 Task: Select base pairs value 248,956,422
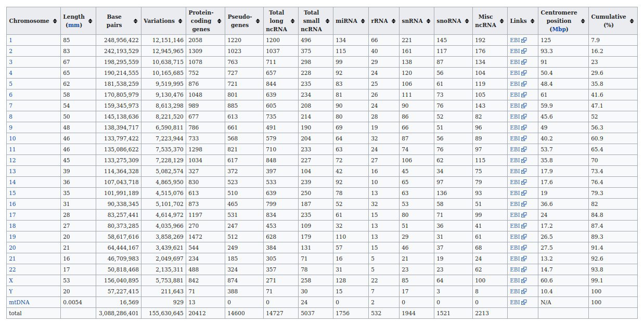pos(120,40)
